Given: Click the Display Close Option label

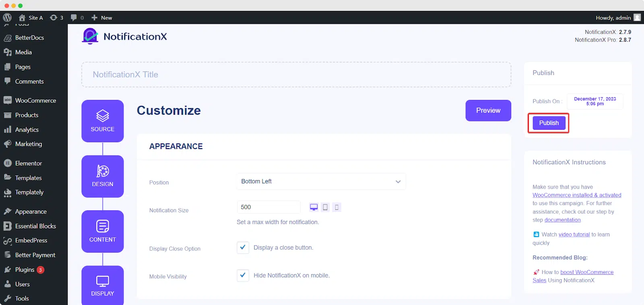Looking at the screenshot, I should point(175,249).
